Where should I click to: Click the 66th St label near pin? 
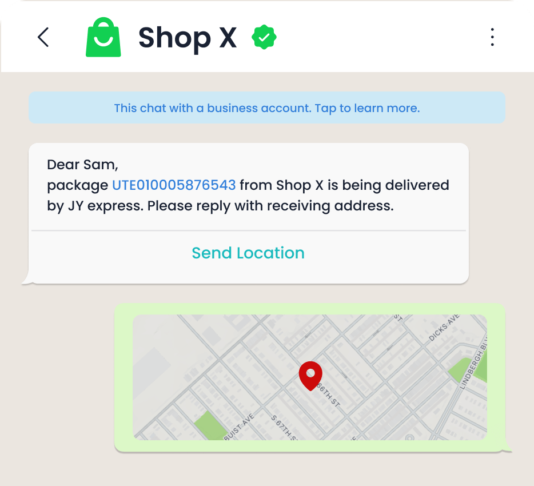328,395
